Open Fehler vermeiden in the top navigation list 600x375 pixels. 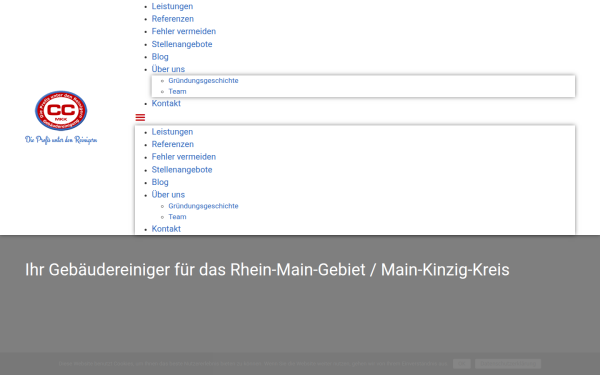pyautogui.click(x=184, y=31)
